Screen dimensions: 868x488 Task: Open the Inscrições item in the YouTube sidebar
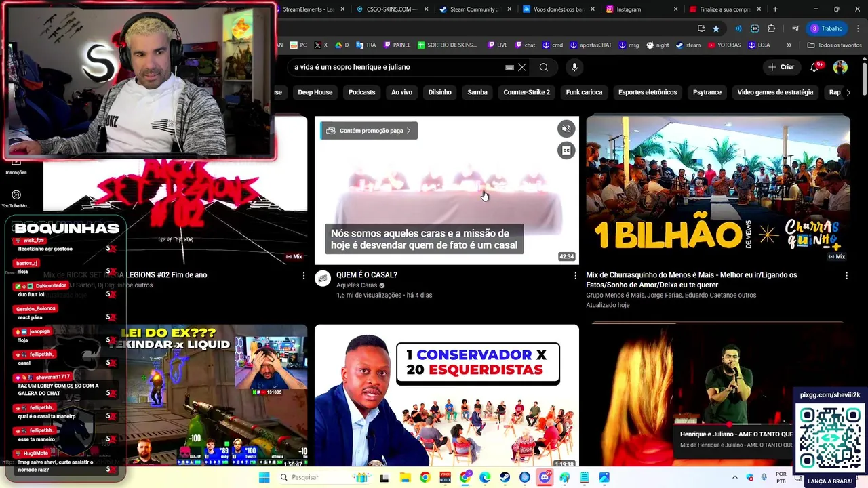pyautogui.click(x=16, y=167)
